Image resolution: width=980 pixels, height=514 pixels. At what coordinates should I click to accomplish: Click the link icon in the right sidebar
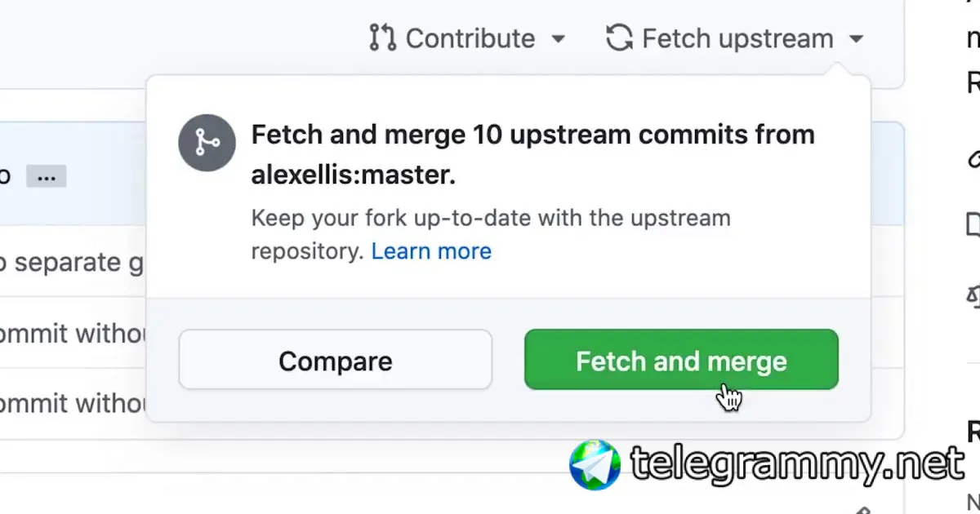point(973,160)
